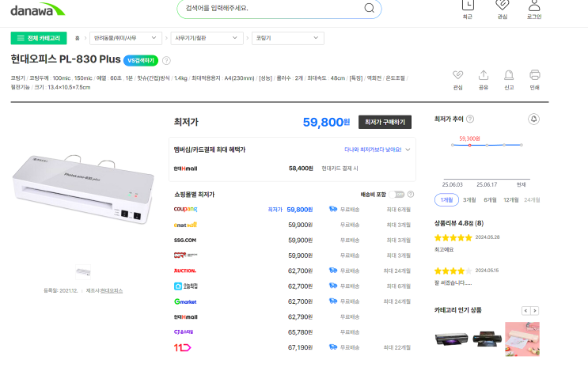The width and height of the screenshot is (588, 379).
Task: Open the header 관심 wishlist icon
Action: (x=502, y=9)
